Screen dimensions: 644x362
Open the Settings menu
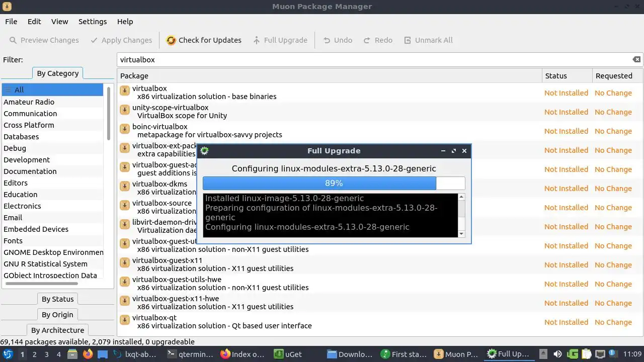pos(93,22)
